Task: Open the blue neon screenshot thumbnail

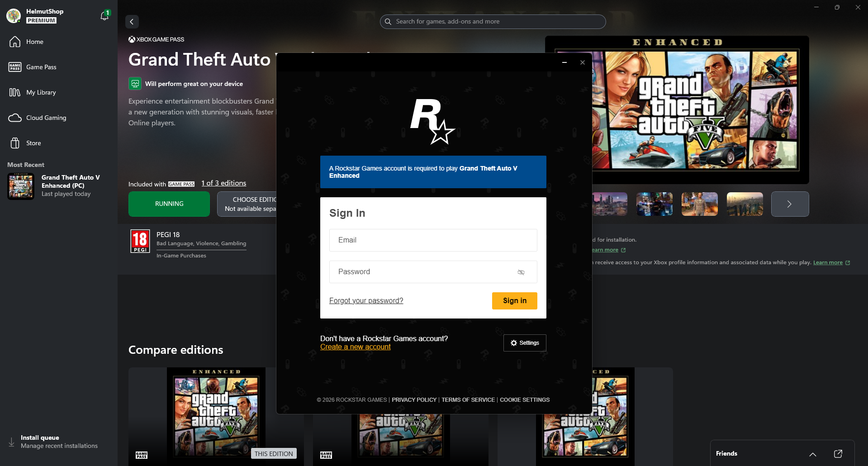Action: pos(655,204)
